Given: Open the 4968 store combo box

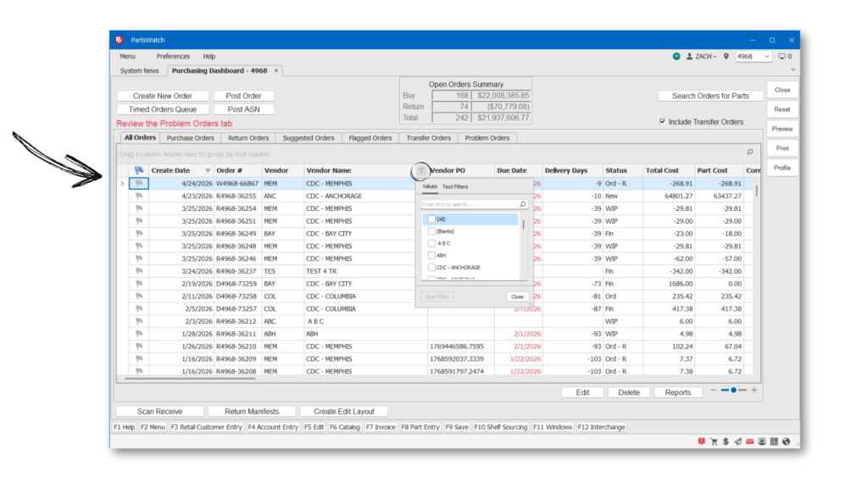Looking at the screenshot, I should point(754,57).
